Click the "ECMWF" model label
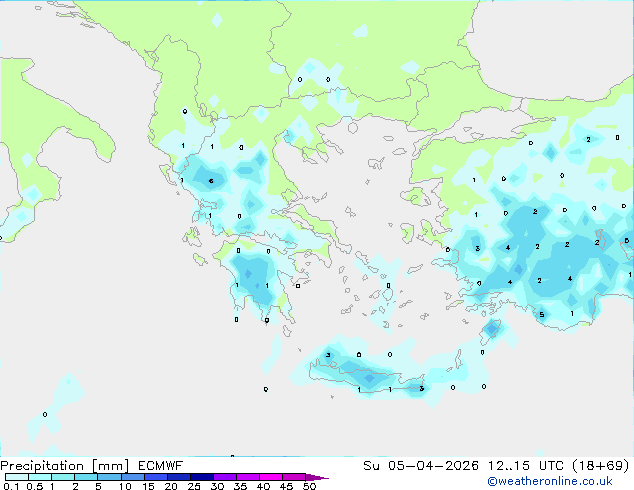 pyautogui.click(x=161, y=466)
